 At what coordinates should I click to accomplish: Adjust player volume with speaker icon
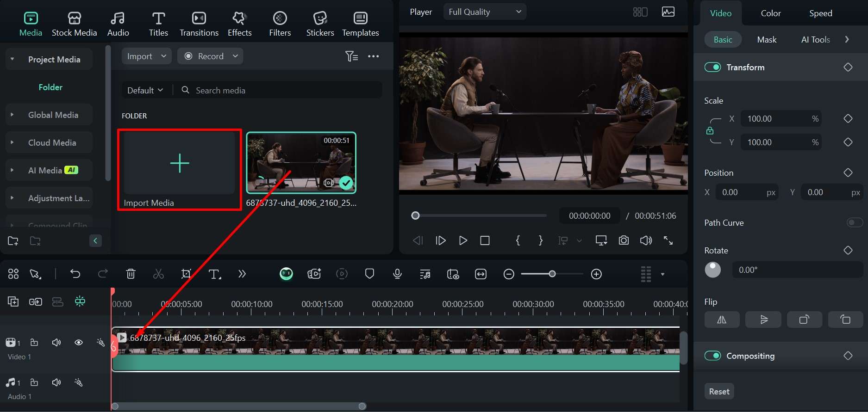(646, 240)
